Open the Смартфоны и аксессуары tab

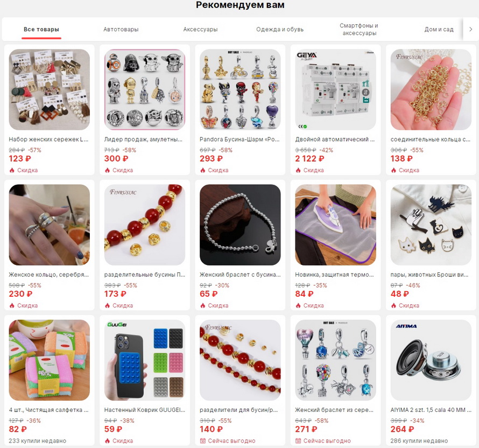coord(360,29)
